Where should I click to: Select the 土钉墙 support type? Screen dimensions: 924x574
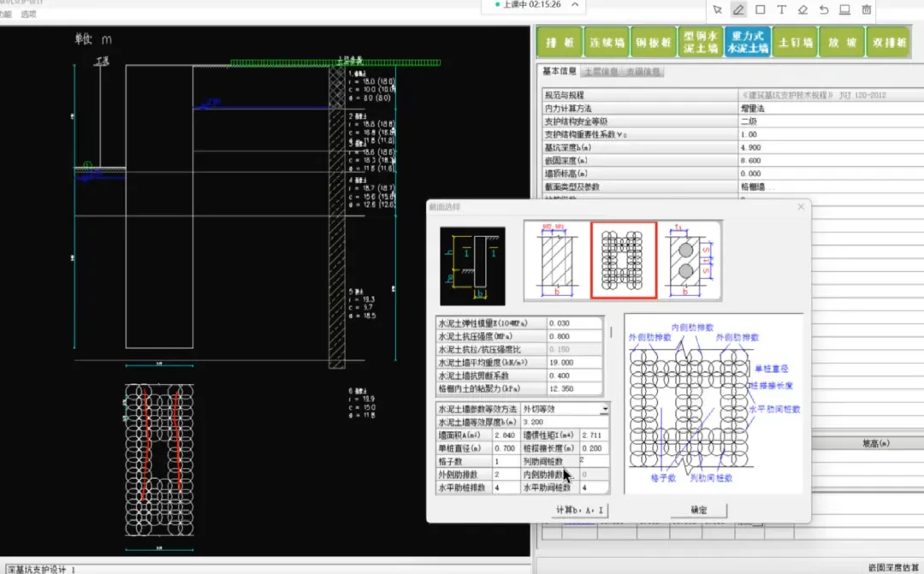click(x=795, y=42)
